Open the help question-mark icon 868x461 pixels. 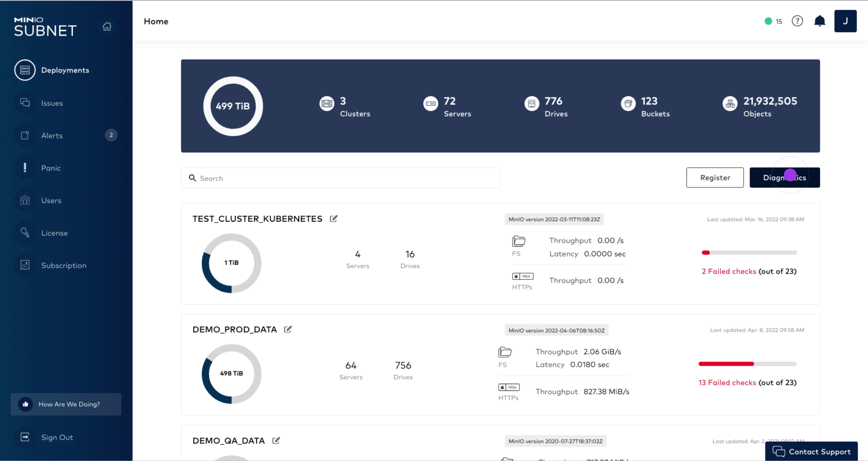point(797,21)
